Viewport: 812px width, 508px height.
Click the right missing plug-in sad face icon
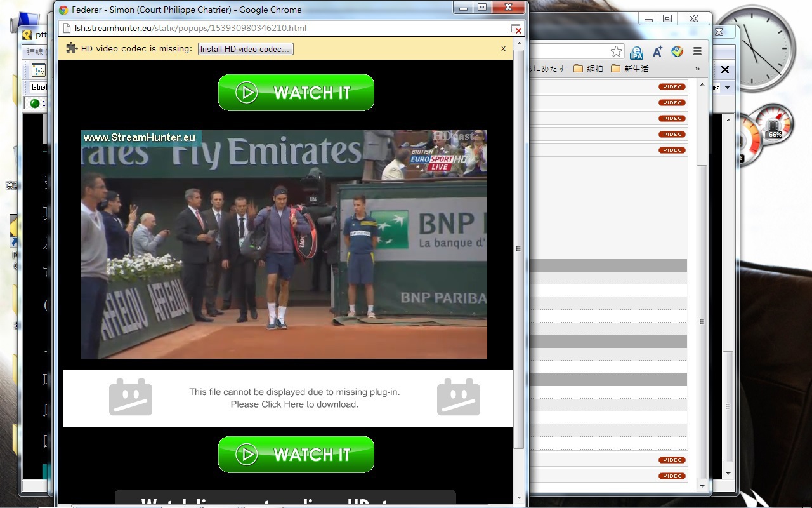[459, 397]
